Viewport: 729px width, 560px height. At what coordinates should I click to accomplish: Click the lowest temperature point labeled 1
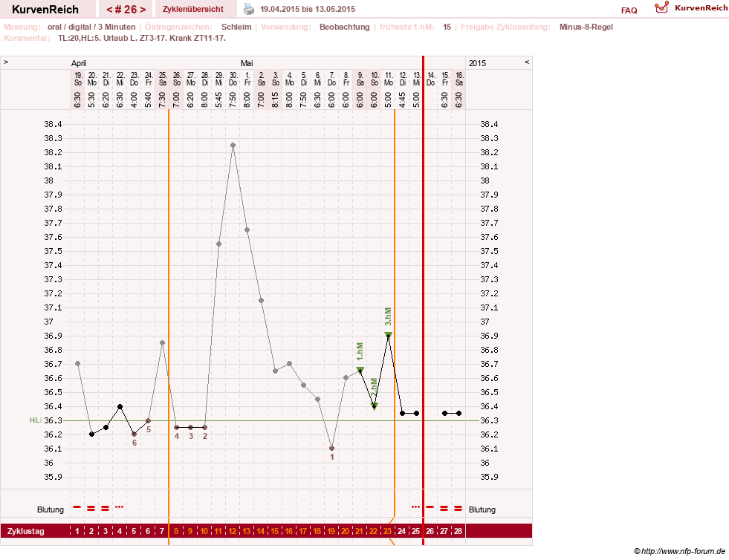[332, 449]
